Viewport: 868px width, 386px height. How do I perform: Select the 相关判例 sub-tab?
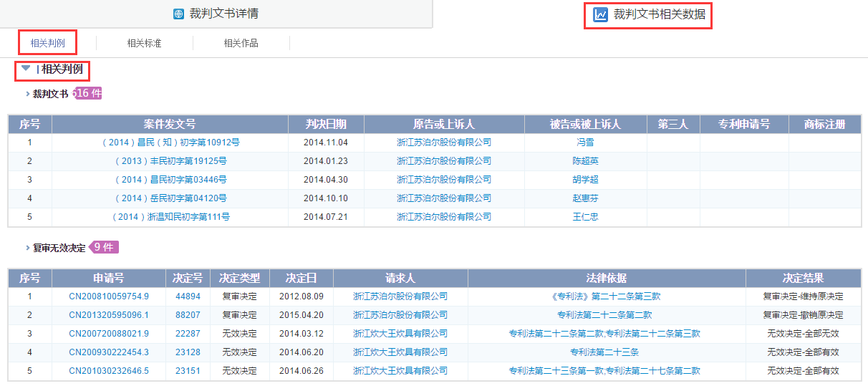(48, 43)
